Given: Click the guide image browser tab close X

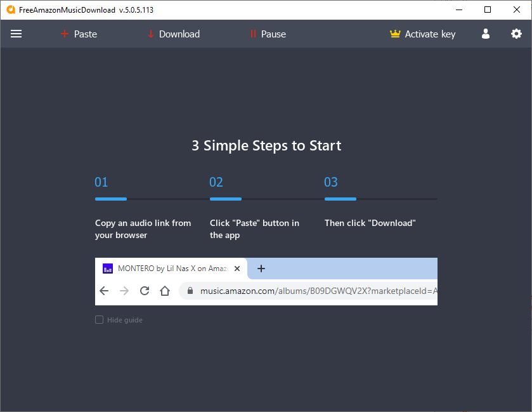Looking at the screenshot, I should (237, 269).
